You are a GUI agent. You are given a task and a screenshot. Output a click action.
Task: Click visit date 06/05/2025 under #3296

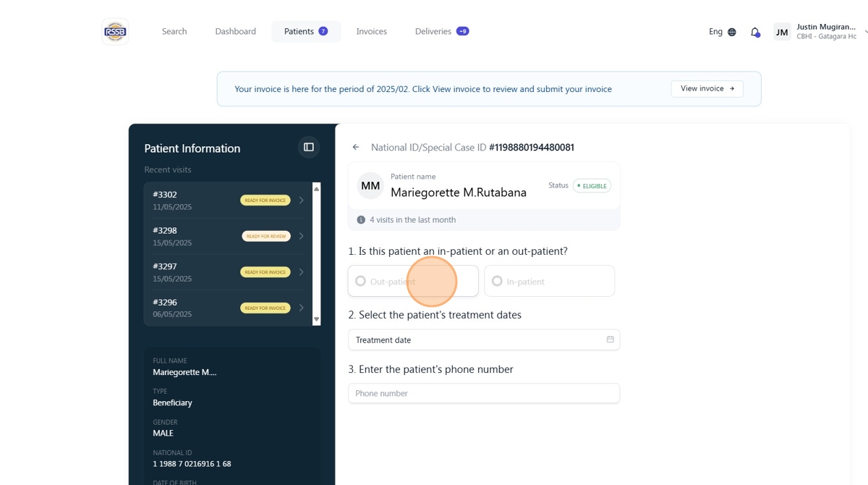(x=172, y=315)
